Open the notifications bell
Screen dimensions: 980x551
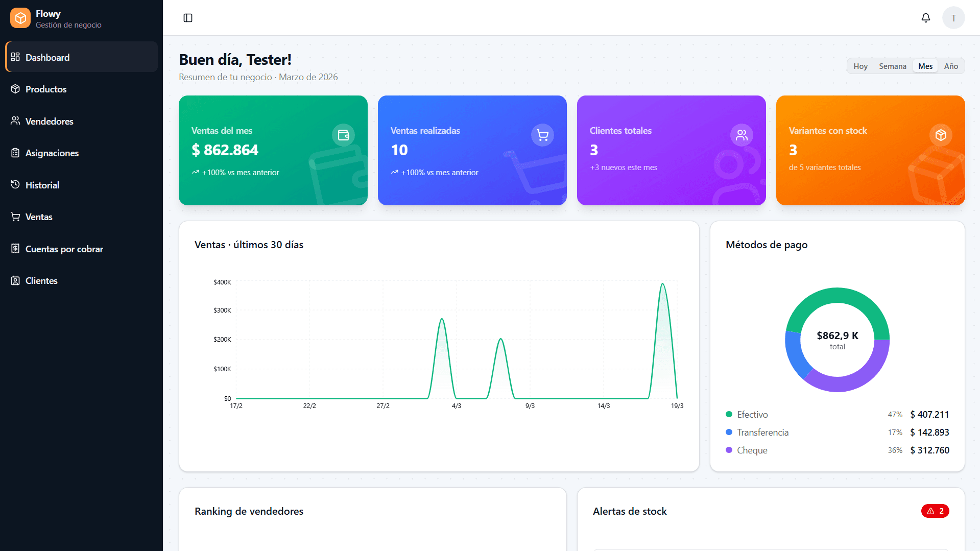926,17
